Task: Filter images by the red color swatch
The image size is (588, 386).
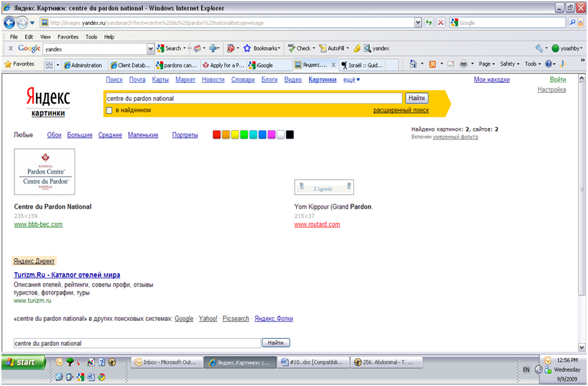Action: pyautogui.click(x=217, y=134)
